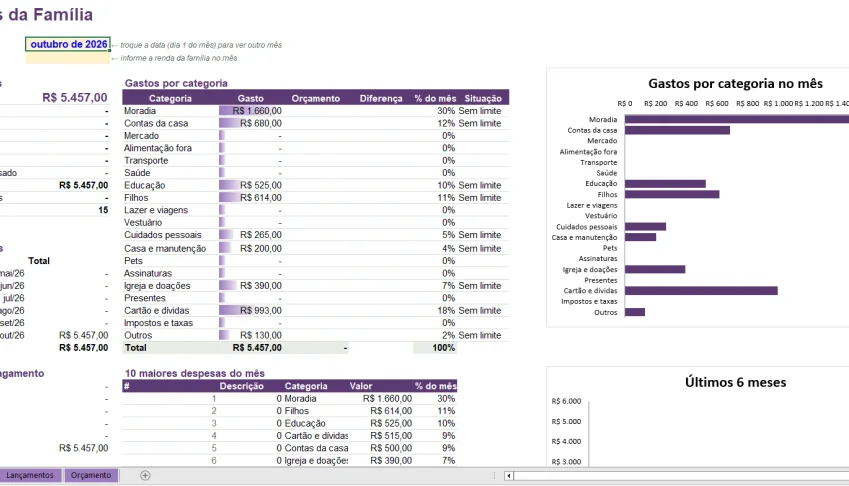Select the yellow family income input cell

coord(68,58)
